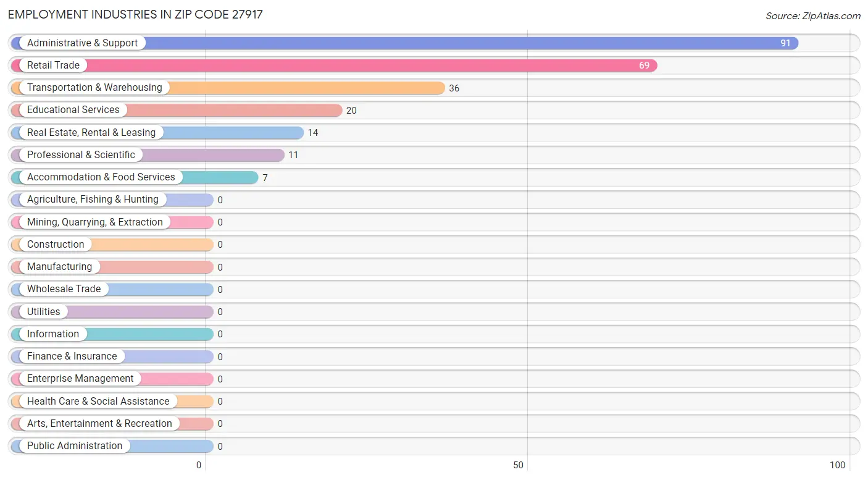Select the Retail Trade label
The height and width of the screenshot is (480, 868).
pos(53,65)
